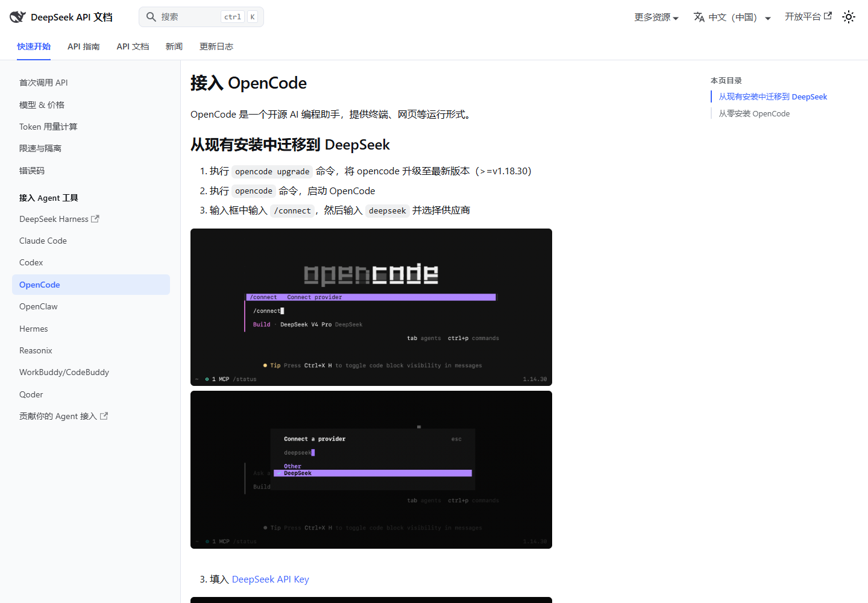Click the 'opencode upgrade' inline code text

(x=272, y=172)
